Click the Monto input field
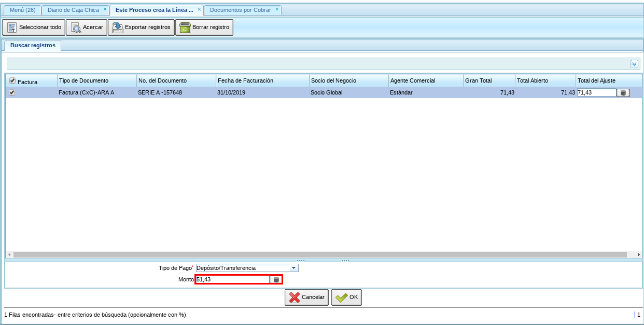Image resolution: width=644 pixels, height=325 pixels. tap(232, 279)
